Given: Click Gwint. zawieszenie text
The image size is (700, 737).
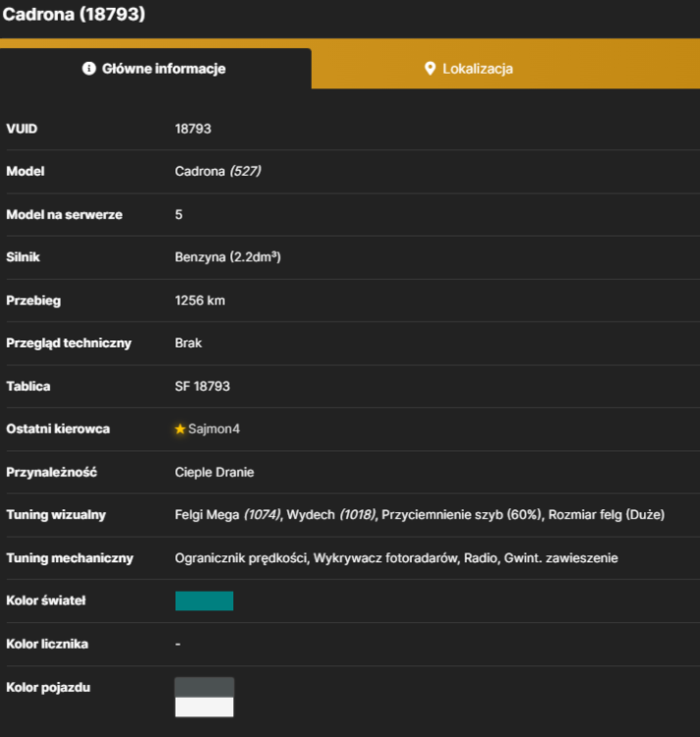Looking at the screenshot, I should [x=560, y=558].
